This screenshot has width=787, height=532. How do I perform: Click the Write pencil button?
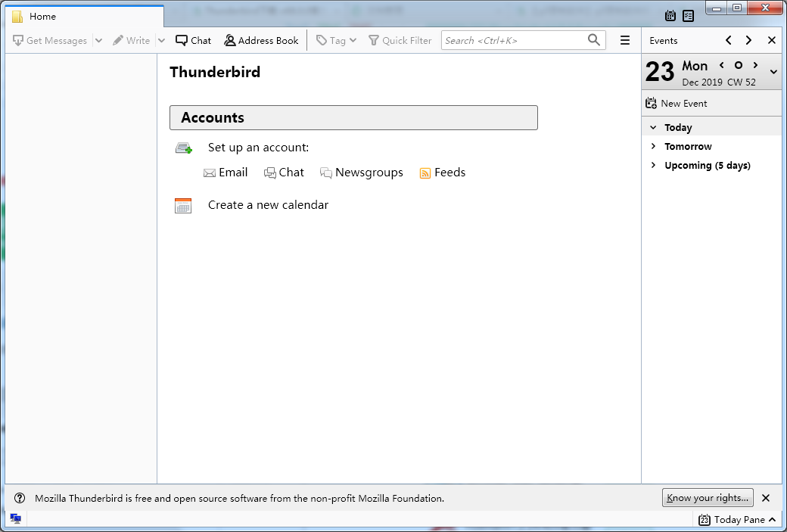point(132,41)
